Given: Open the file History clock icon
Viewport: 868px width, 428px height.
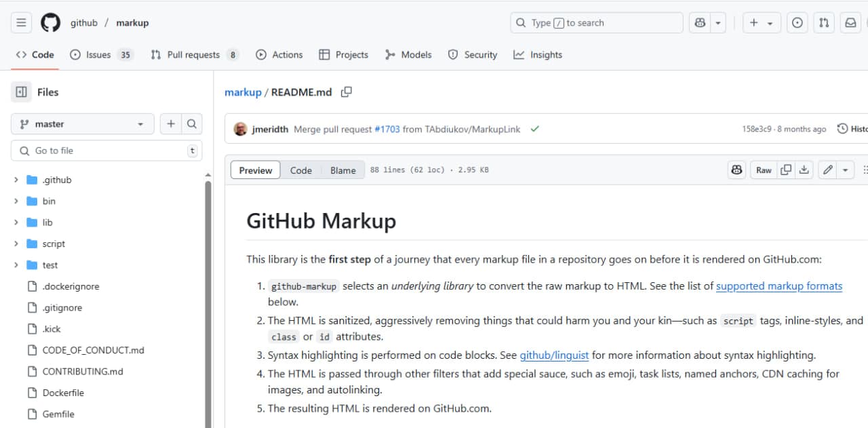Looking at the screenshot, I should tap(842, 129).
